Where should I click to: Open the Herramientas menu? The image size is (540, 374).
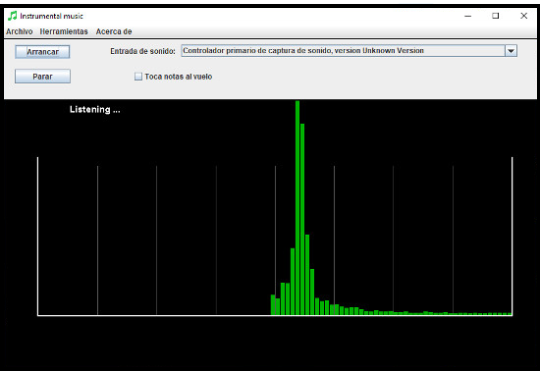click(x=64, y=31)
